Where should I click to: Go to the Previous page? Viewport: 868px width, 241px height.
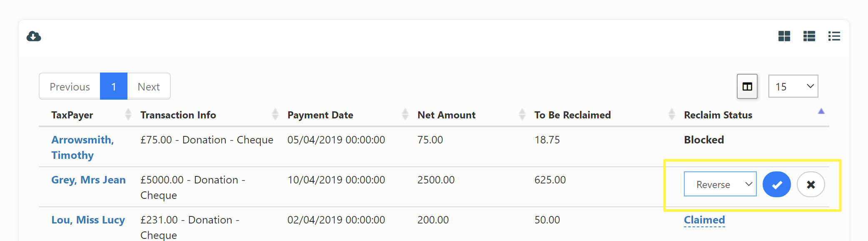70,86
